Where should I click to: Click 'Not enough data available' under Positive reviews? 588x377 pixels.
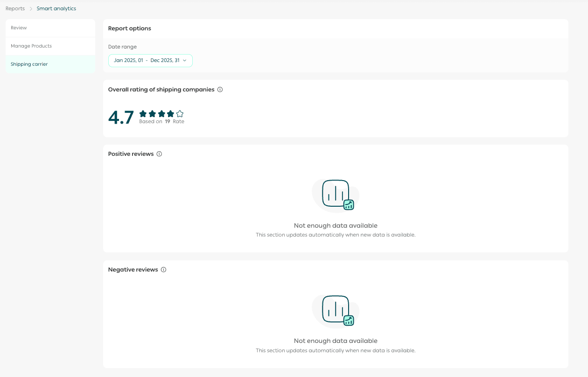(x=336, y=226)
